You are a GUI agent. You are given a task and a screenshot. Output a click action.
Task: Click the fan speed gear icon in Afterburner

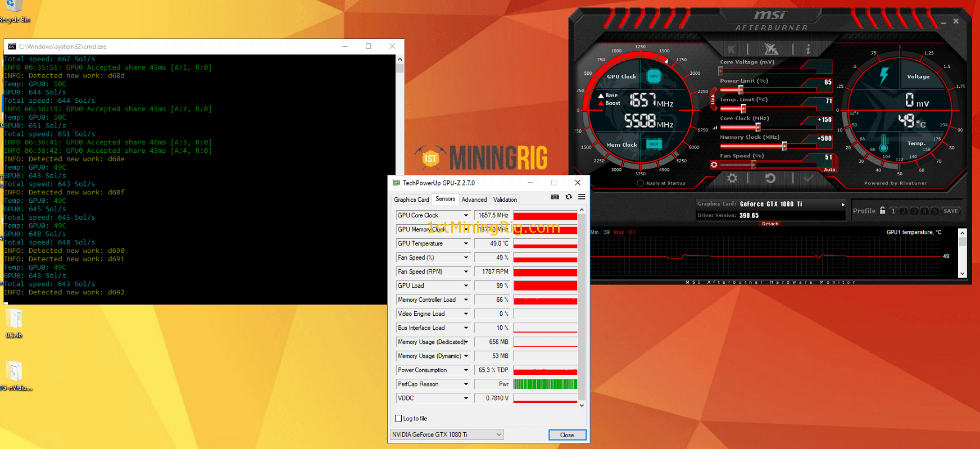[714, 165]
